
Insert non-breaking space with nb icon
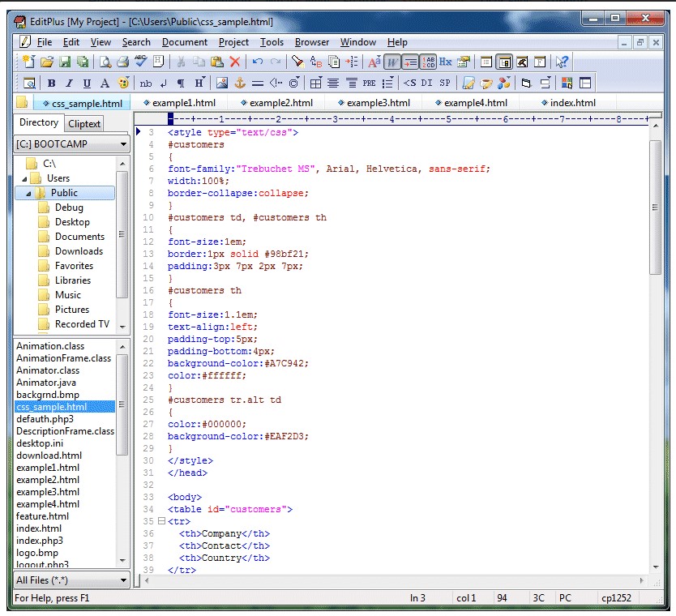(x=146, y=83)
